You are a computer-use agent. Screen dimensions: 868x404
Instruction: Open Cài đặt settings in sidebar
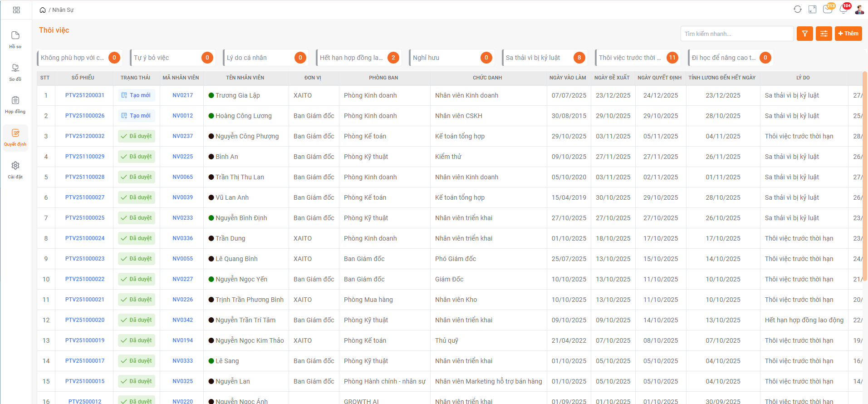[15, 170]
